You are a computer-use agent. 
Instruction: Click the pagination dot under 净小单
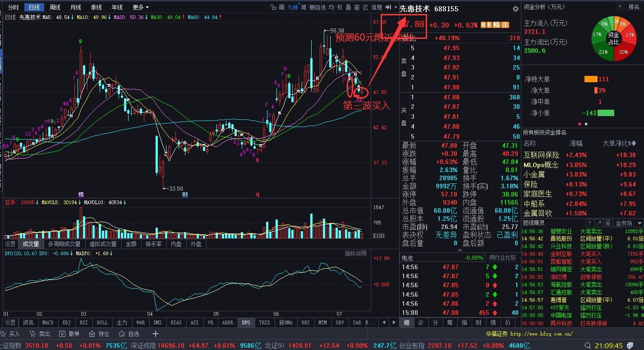580,123
